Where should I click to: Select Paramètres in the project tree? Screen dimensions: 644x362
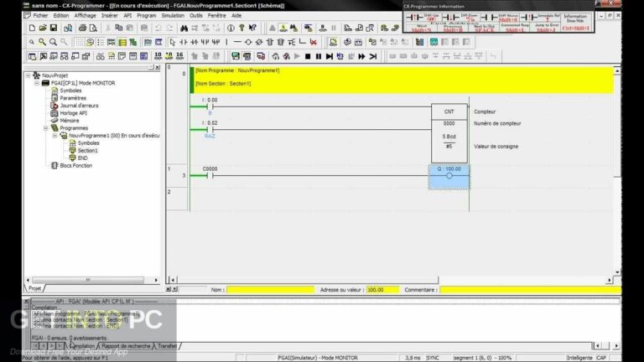tap(73, 98)
